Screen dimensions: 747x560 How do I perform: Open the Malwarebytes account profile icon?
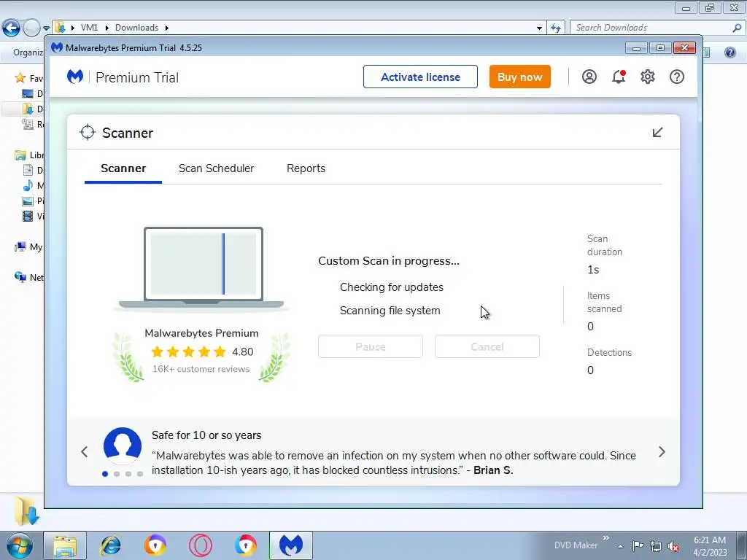tap(589, 77)
